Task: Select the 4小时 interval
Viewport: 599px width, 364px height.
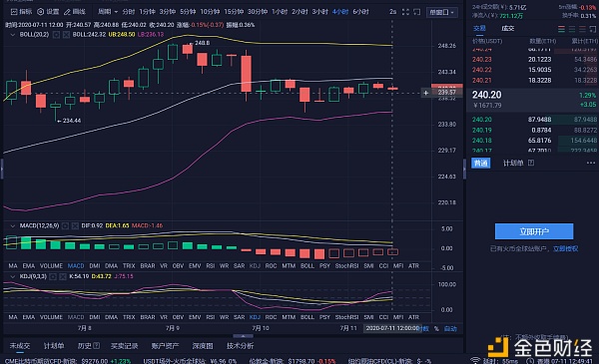Action: tap(340, 12)
